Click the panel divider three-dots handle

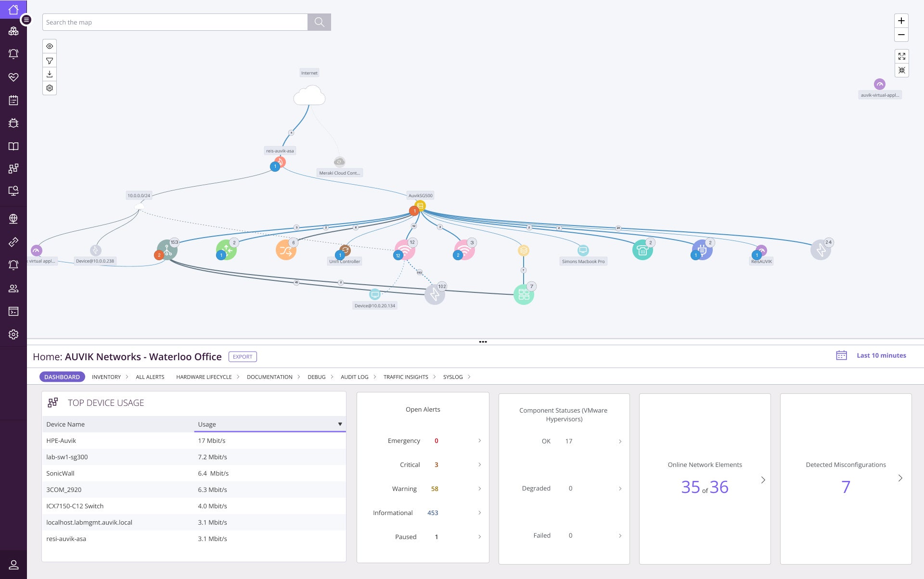(x=483, y=342)
